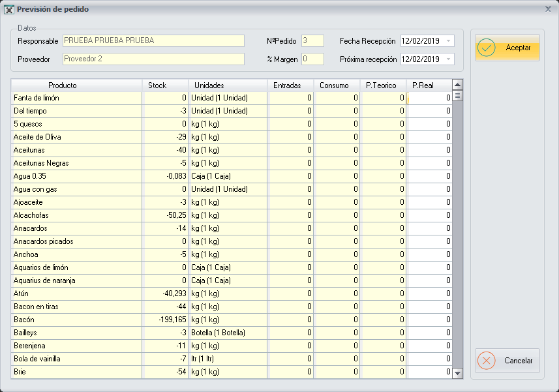Click the Responsable text field
This screenshot has width=559, height=392.
(153, 41)
